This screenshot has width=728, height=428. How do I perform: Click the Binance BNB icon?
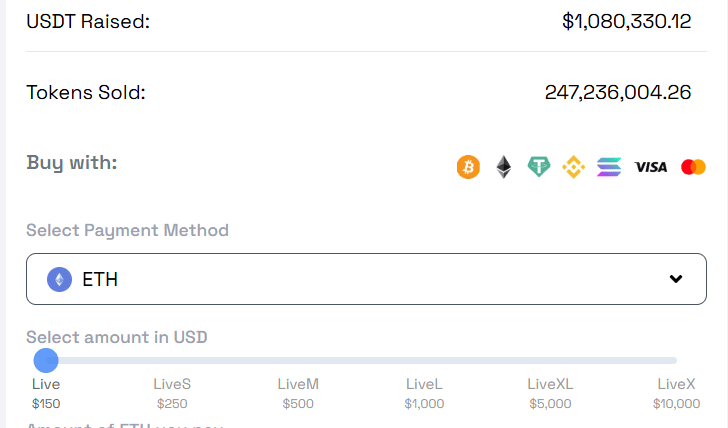coord(573,167)
